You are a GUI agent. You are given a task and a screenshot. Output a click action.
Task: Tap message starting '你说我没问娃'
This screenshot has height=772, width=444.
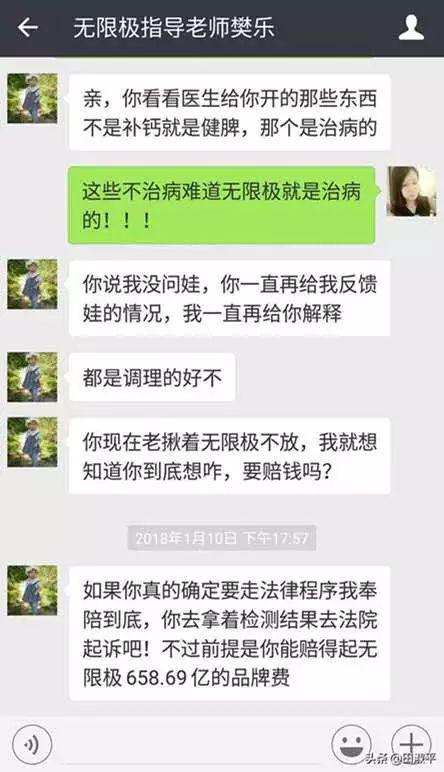pos(229,298)
